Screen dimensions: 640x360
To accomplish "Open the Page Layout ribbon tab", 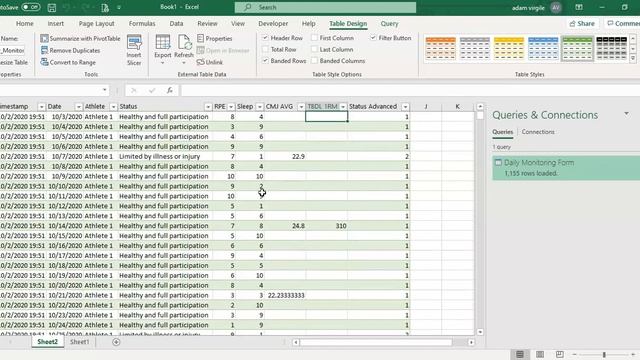I will 96,24.
